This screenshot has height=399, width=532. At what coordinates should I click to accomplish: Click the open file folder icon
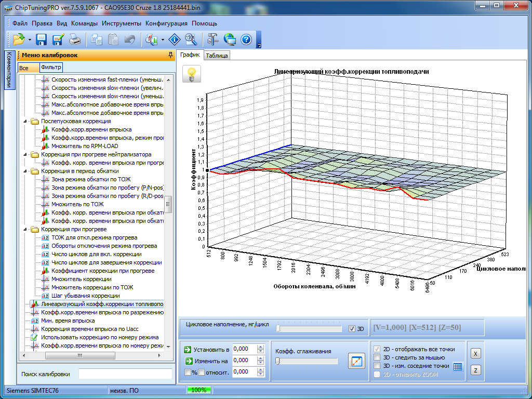pyautogui.click(x=19, y=39)
